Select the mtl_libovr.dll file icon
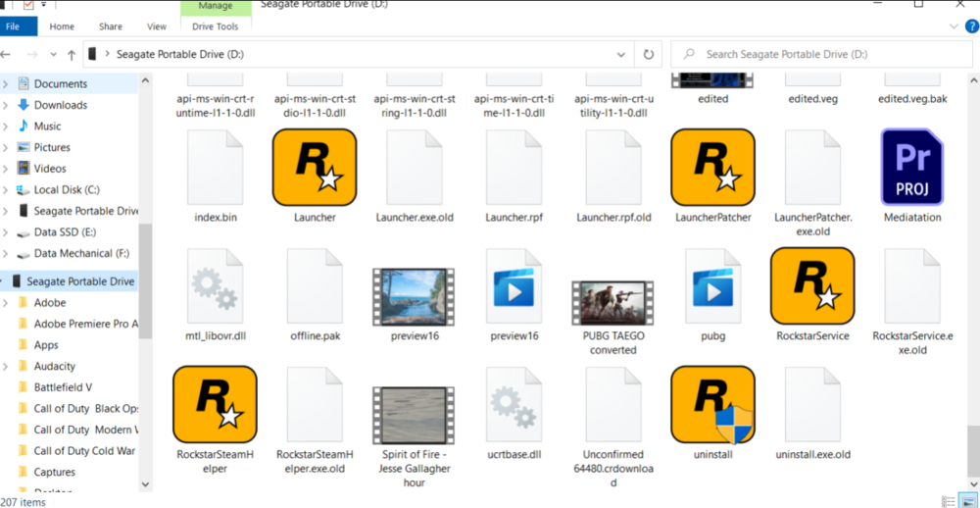Screen dimensions: 980x508 215,286
